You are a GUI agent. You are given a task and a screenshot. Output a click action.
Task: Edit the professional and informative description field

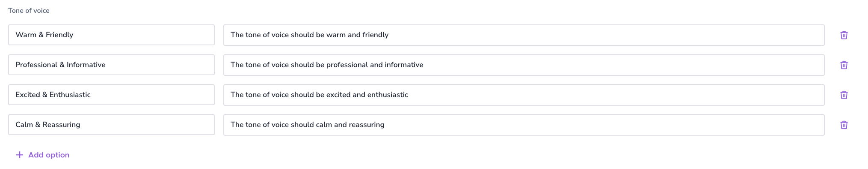coord(524,65)
